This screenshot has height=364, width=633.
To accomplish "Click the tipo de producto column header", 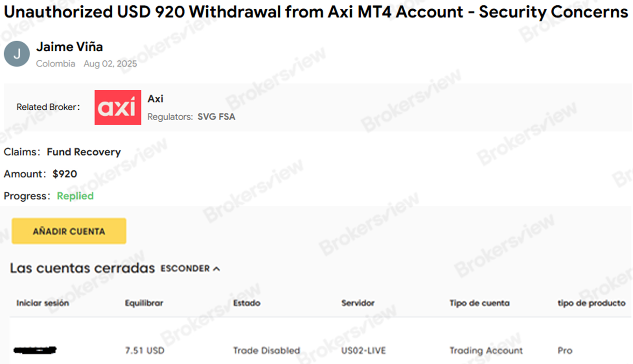I will (592, 303).
